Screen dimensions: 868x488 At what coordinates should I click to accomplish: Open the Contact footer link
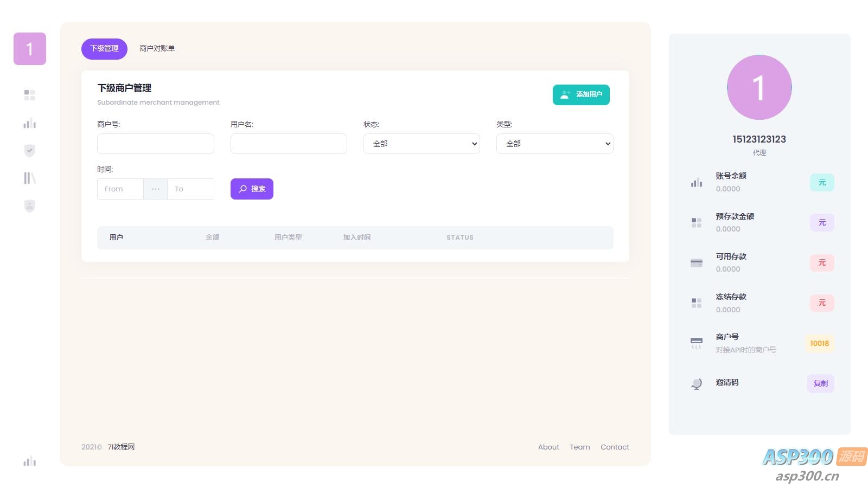615,447
